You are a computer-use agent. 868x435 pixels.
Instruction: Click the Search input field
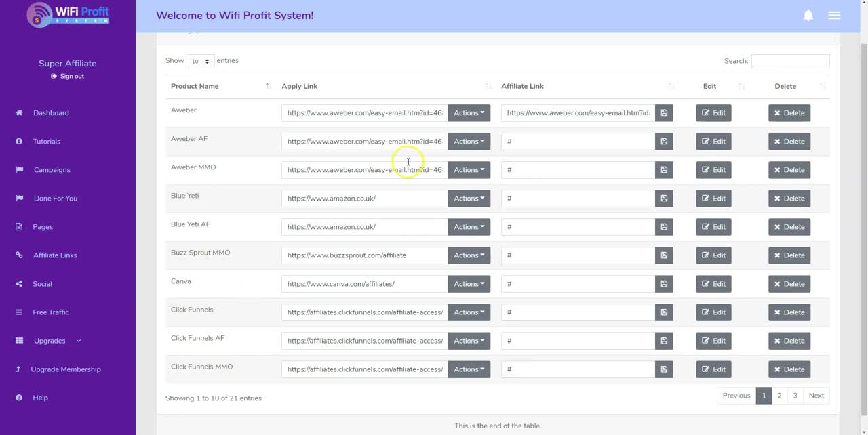pos(790,61)
